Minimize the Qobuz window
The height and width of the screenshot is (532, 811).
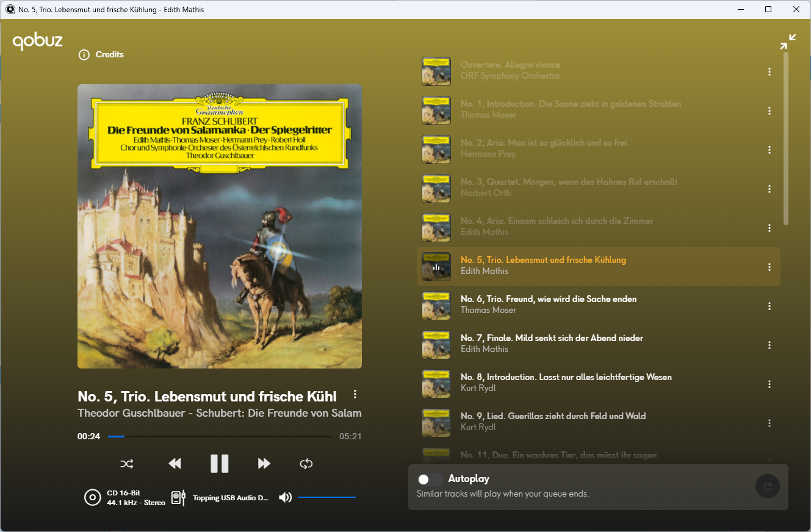tap(741, 9)
